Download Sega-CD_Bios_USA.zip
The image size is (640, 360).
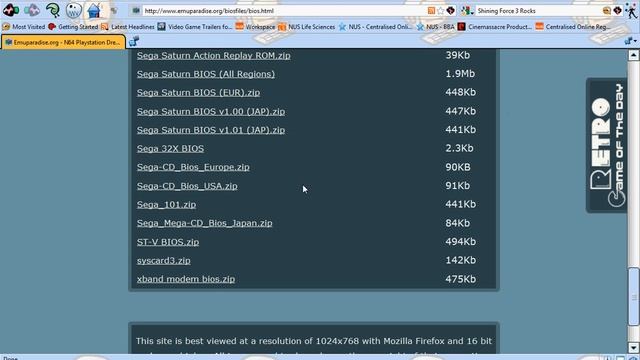click(187, 186)
